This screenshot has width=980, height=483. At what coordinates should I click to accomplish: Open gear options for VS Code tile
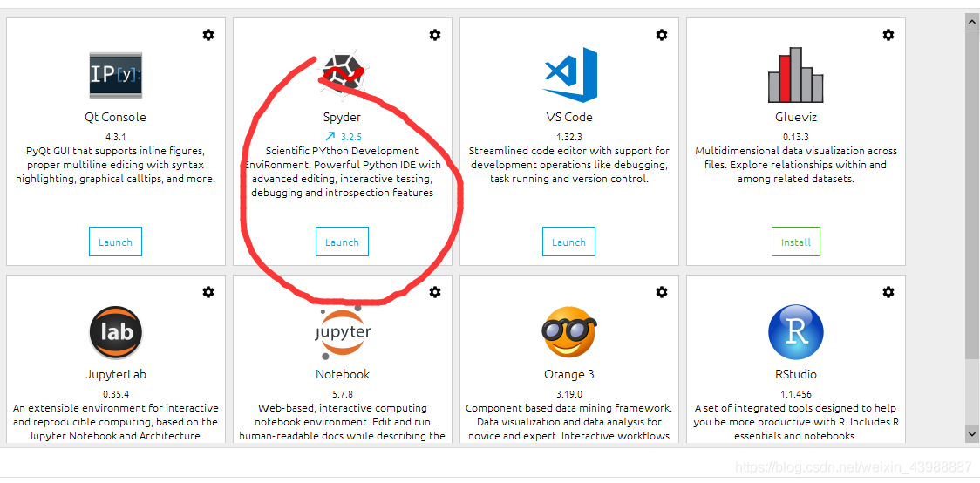tap(661, 35)
